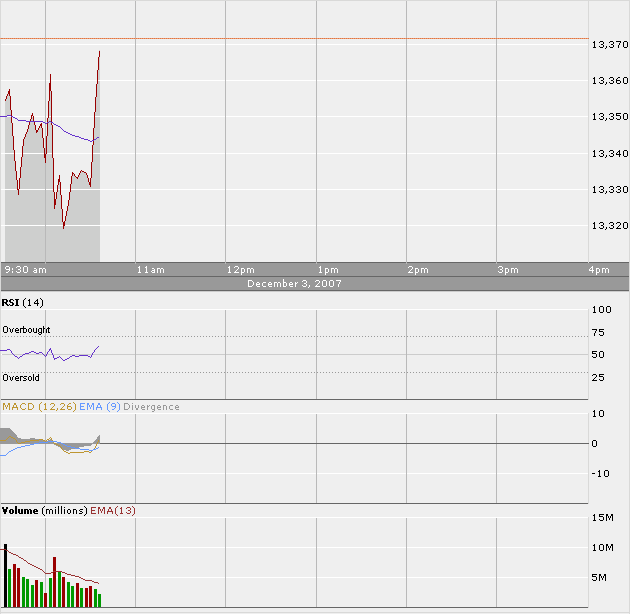Click the tall black opening volume bar
The image size is (630, 615).
(x=6, y=576)
